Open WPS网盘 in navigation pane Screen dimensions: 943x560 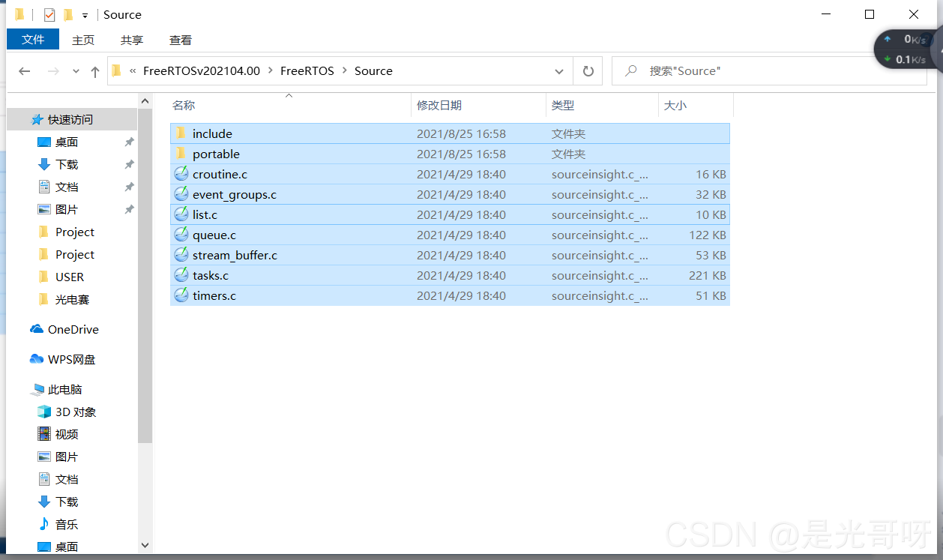click(x=71, y=359)
